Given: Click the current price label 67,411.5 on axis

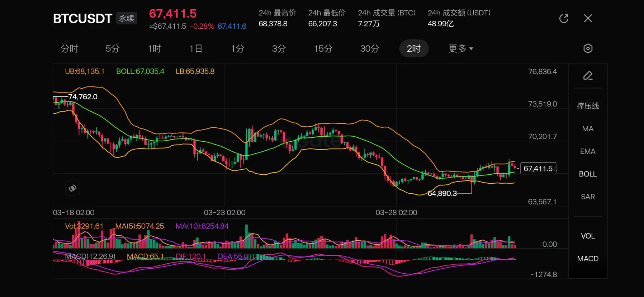Looking at the screenshot, I should coord(538,168).
